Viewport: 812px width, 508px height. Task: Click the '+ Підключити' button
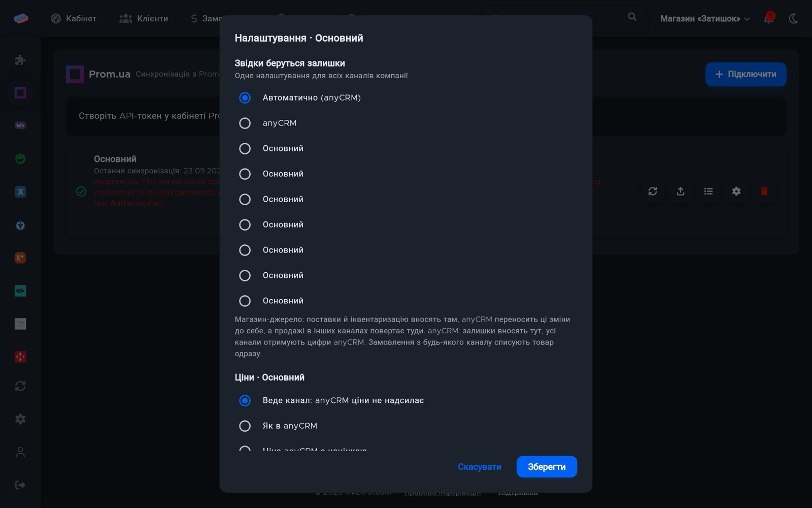click(746, 74)
